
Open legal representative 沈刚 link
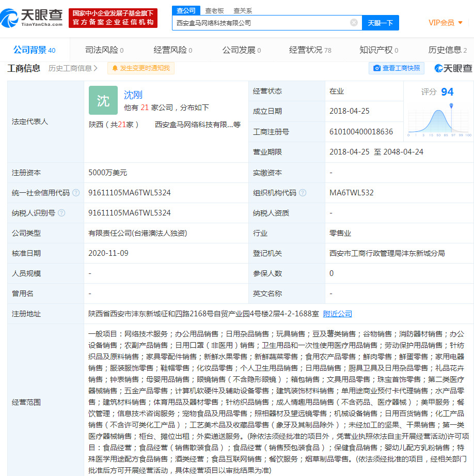pyautogui.click(x=133, y=95)
